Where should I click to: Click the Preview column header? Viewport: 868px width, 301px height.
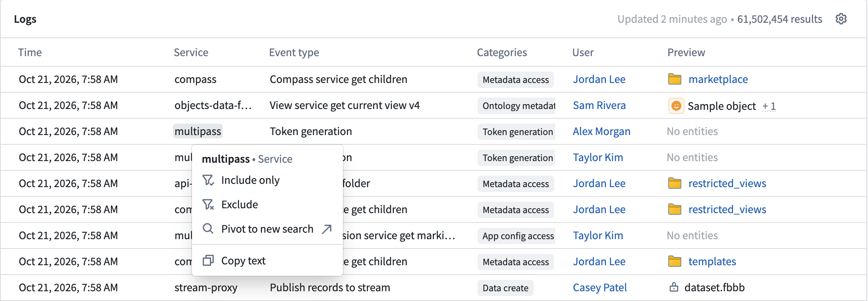coord(686,52)
